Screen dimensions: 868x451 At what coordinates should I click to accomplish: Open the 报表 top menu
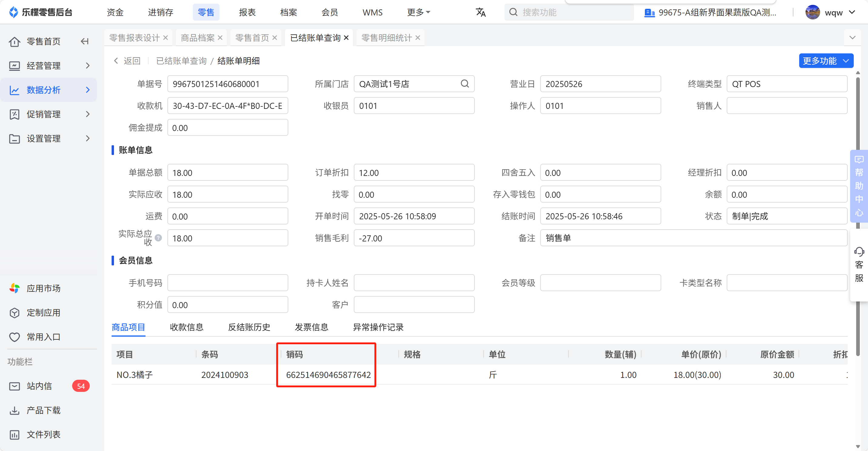pyautogui.click(x=247, y=12)
